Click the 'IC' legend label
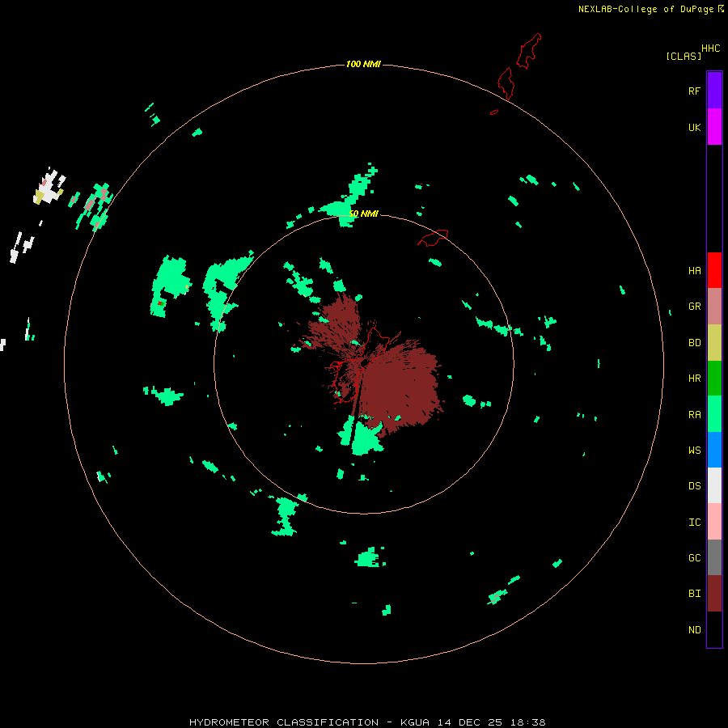The width and height of the screenshot is (728, 728). coord(694,523)
